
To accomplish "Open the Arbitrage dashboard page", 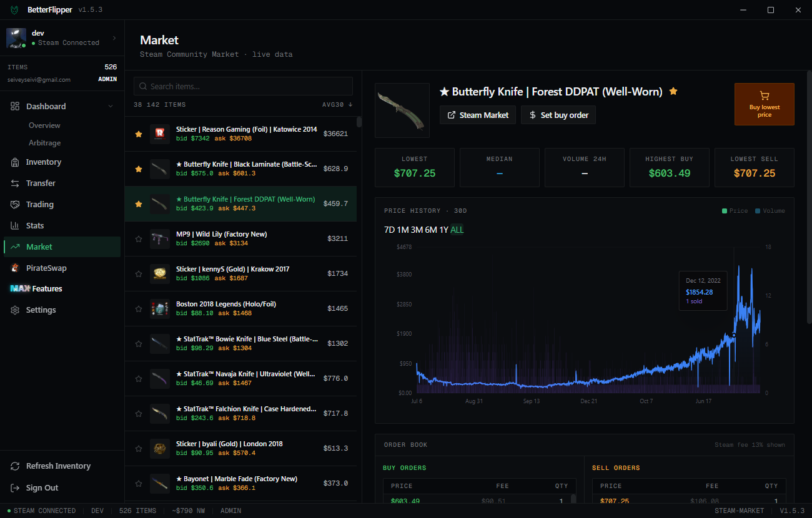I will [x=44, y=144].
